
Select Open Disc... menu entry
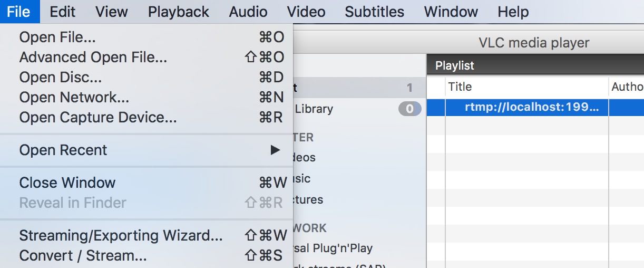click(x=147, y=77)
